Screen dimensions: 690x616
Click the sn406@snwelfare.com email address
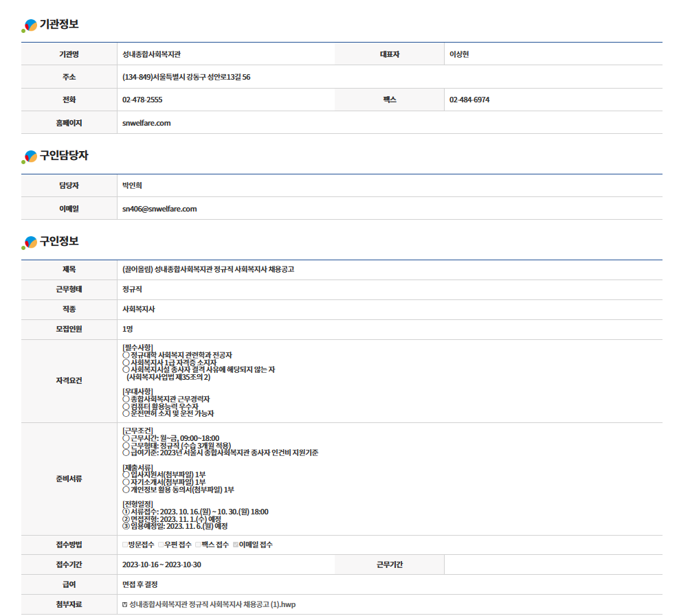159,209
